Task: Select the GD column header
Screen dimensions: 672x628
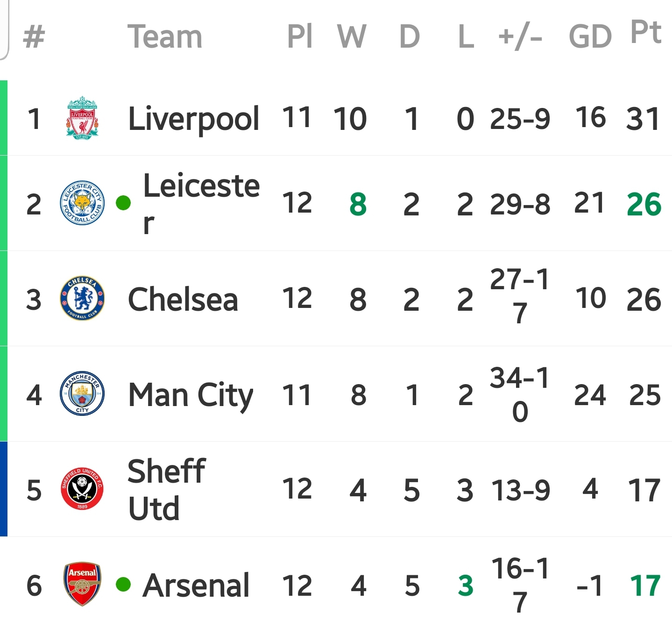Action: [x=590, y=37]
